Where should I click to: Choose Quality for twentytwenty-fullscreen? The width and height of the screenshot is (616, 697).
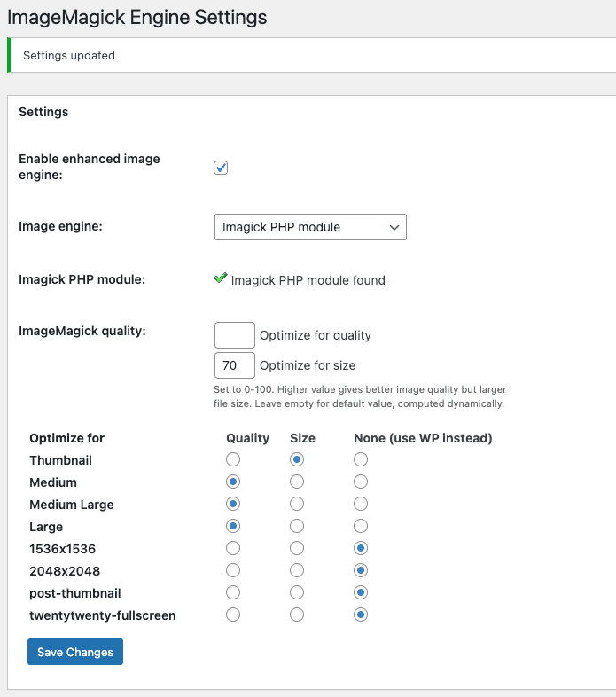point(233,615)
